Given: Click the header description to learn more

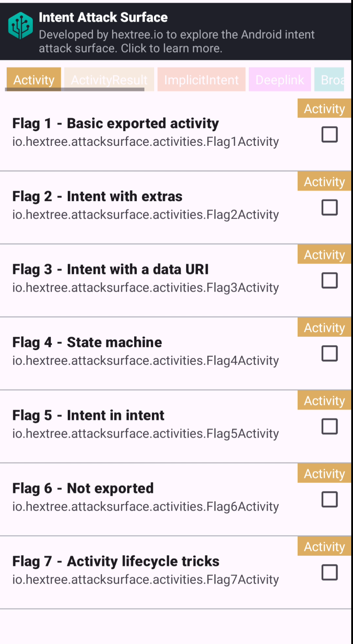Looking at the screenshot, I should 176,41.
